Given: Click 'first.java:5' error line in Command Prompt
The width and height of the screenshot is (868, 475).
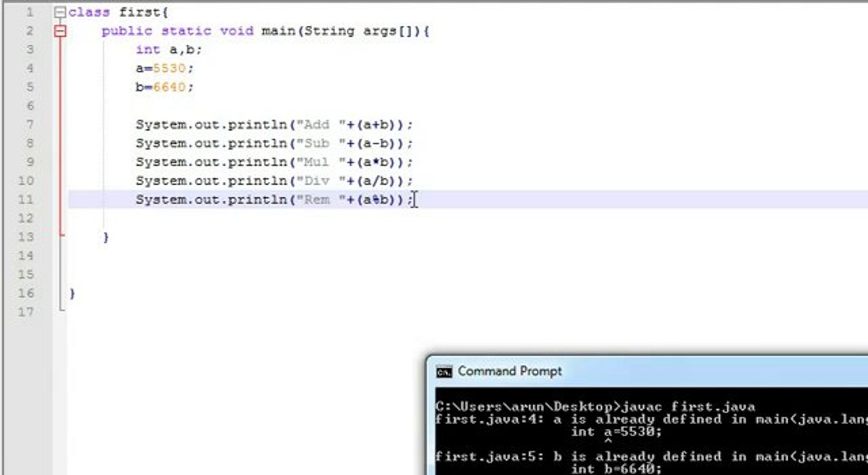Looking at the screenshot, I should (652, 457).
